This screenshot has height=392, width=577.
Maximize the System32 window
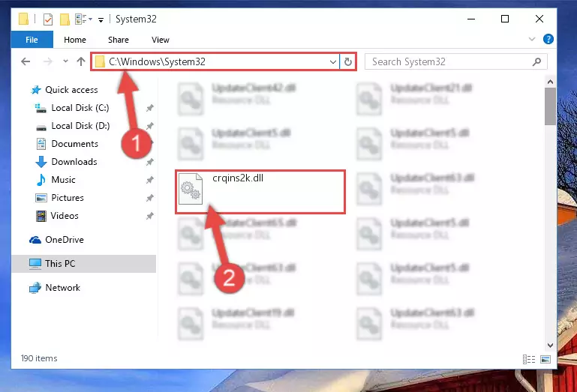pos(505,19)
